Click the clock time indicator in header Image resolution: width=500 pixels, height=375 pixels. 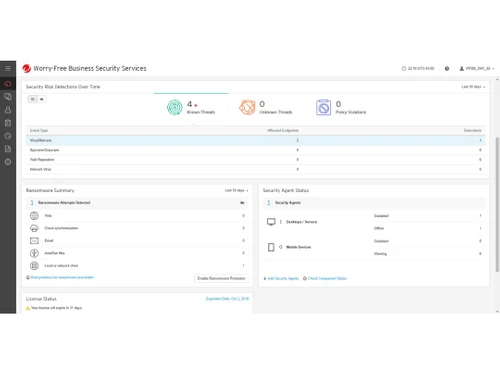point(418,68)
